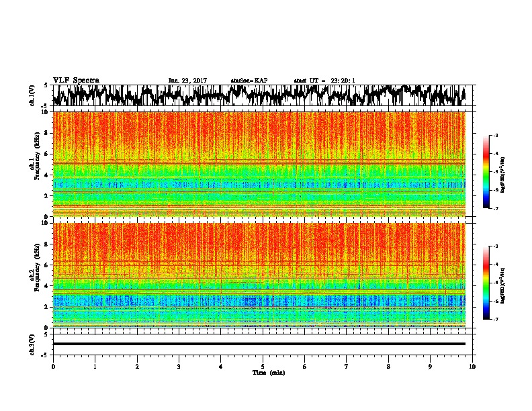The height and width of the screenshot is (411, 532).
Task: Select the ch.1 spectrogram panel
Action: coord(259,164)
